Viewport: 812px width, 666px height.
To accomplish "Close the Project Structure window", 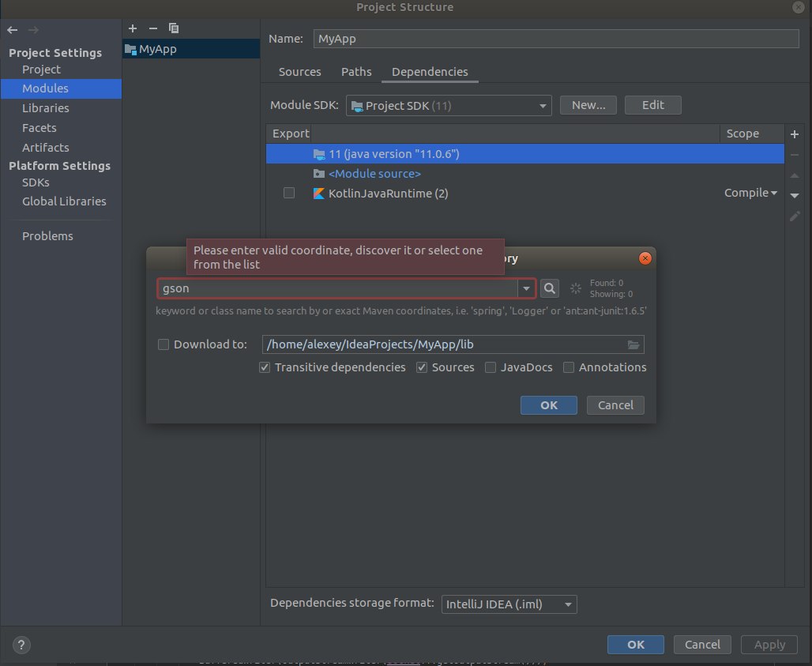I will pyautogui.click(x=798, y=7).
